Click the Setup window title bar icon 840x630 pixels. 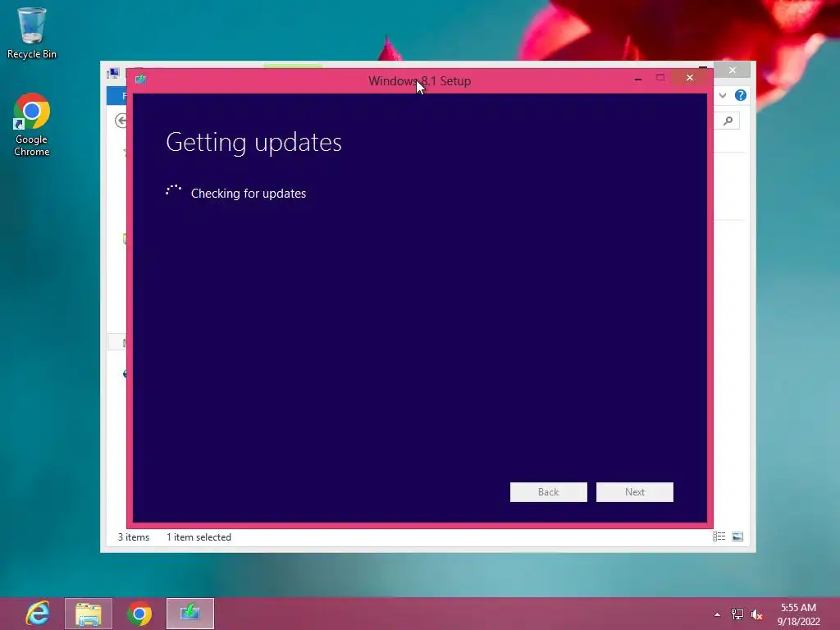(x=140, y=80)
